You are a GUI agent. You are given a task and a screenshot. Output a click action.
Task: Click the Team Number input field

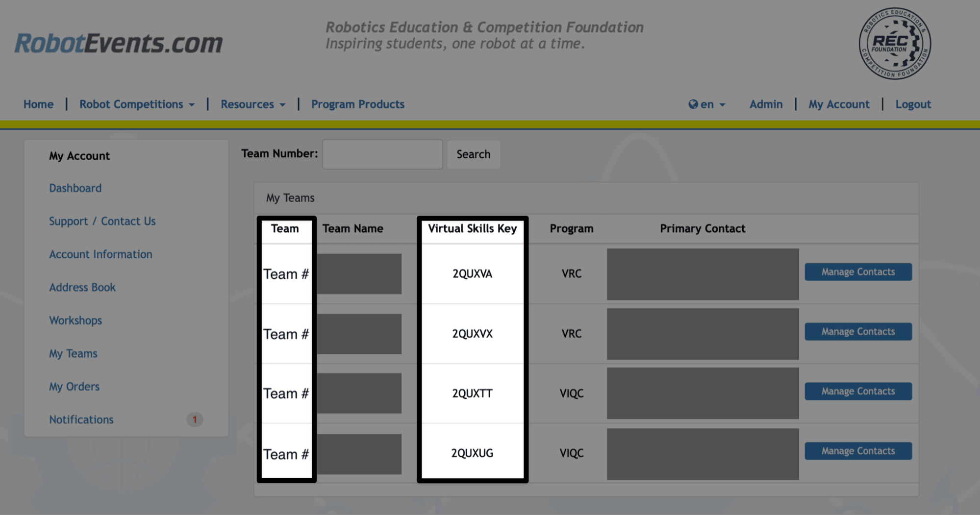(382, 154)
